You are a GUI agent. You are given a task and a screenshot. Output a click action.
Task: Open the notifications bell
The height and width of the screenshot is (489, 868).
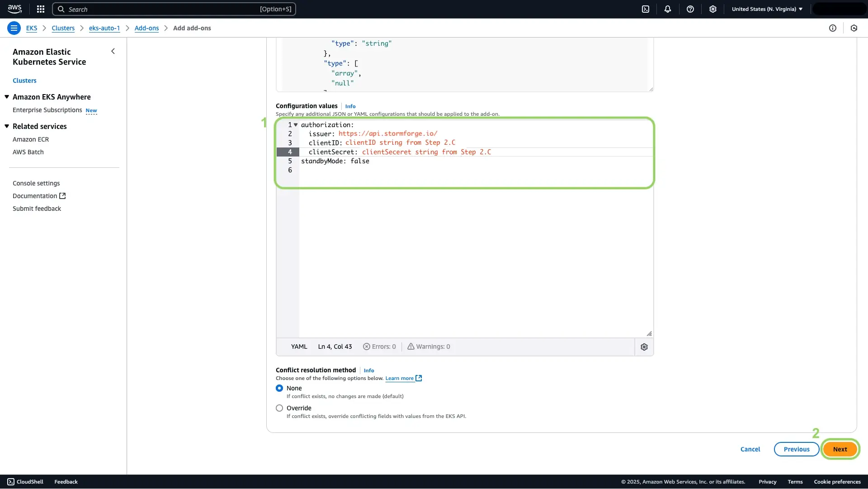click(x=668, y=9)
